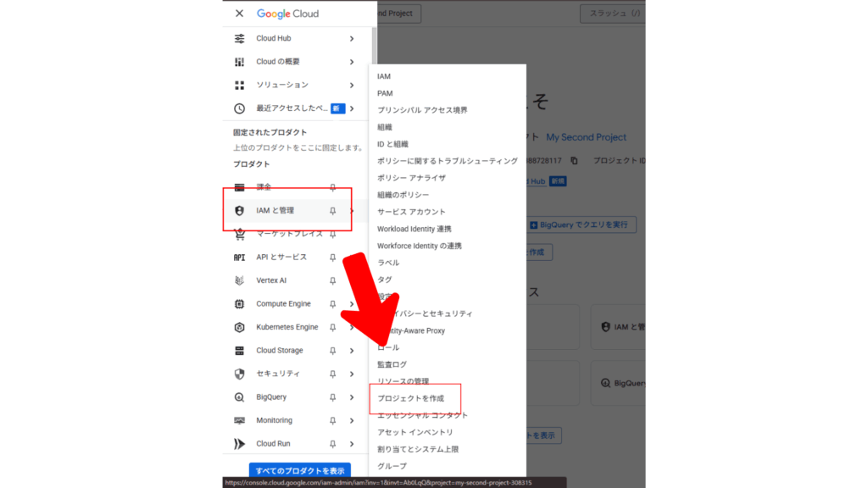Image resolution: width=868 pixels, height=488 pixels.
Task: Select グループ submenu item
Action: 392,467
